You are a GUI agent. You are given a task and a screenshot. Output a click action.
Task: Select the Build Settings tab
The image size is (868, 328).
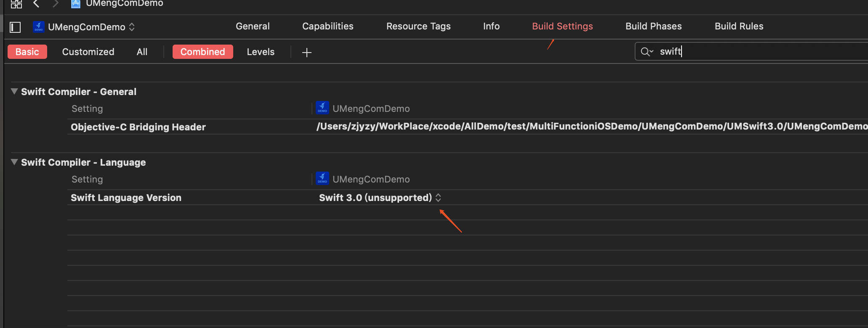pyautogui.click(x=562, y=26)
